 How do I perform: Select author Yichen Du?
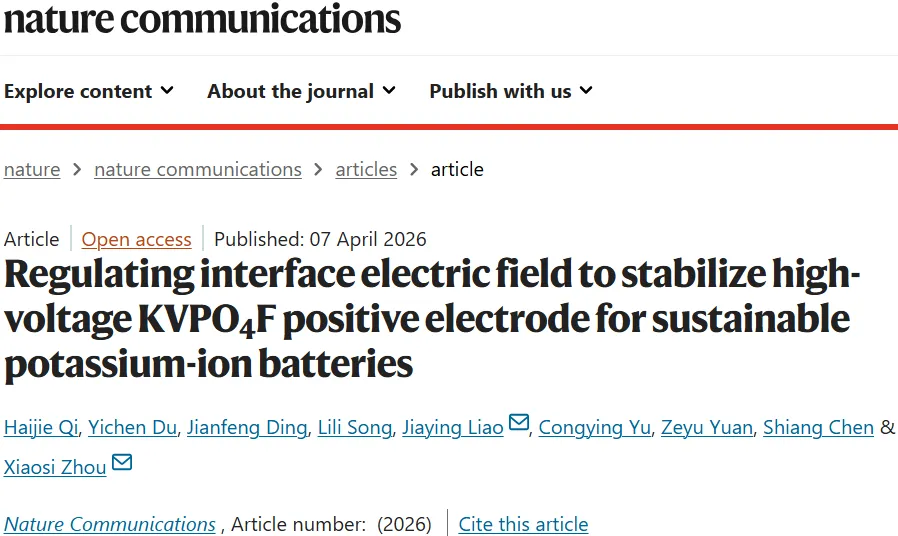(133, 428)
